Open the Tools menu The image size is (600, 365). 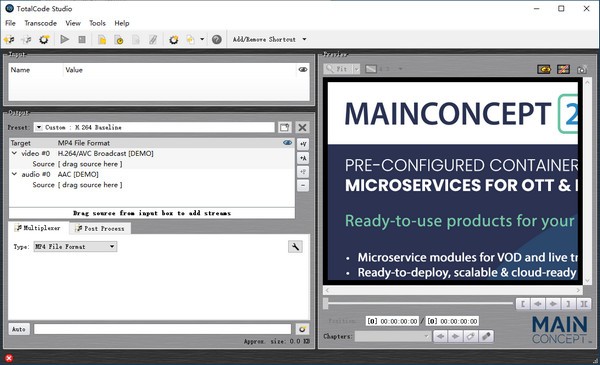tap(97, 23)
